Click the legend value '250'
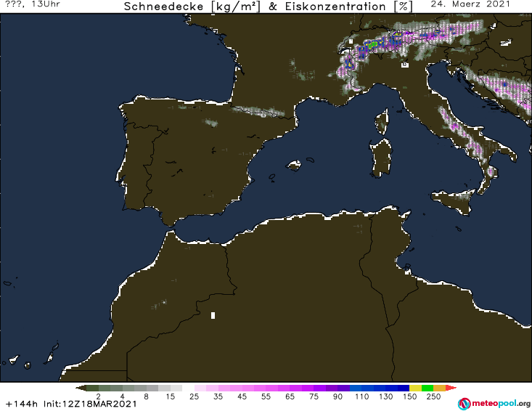Image resolution: width=532 pixels, height=411 pixels. click(433, 396)
